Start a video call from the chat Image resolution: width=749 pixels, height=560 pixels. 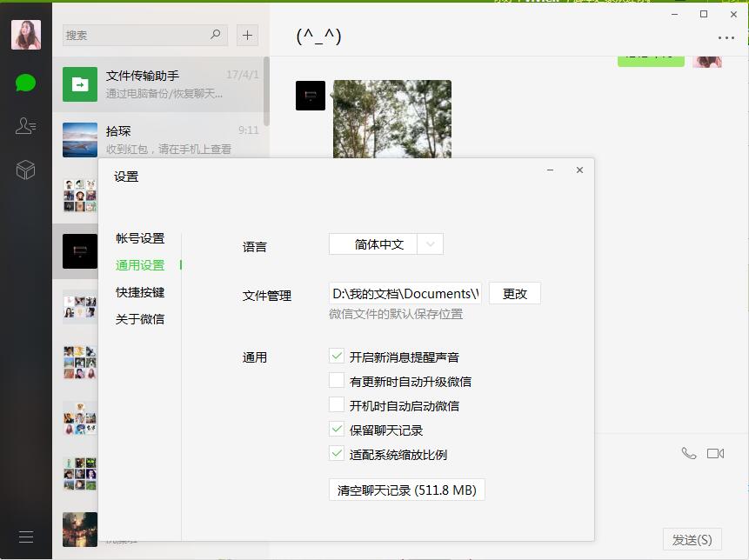[x=715, y=451]
